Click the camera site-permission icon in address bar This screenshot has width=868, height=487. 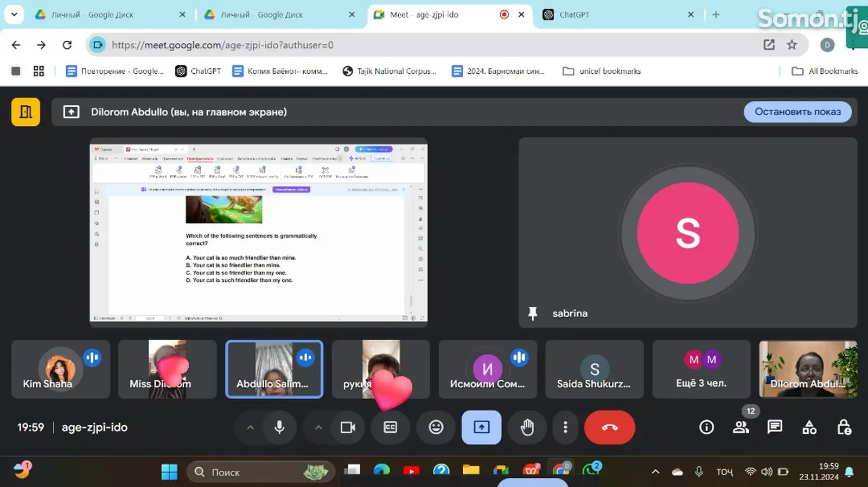pos(98,45)
